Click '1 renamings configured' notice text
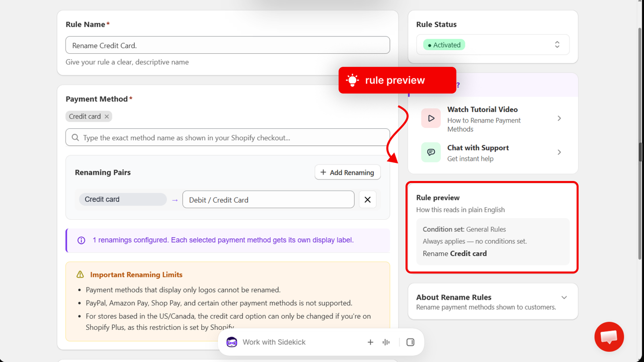644x362 pixels. pos(223,240)
